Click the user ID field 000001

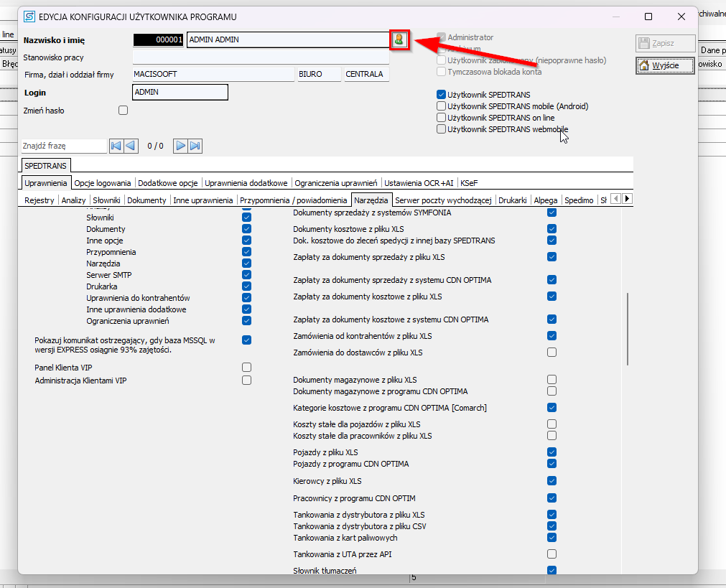click(x=159, y=39)
